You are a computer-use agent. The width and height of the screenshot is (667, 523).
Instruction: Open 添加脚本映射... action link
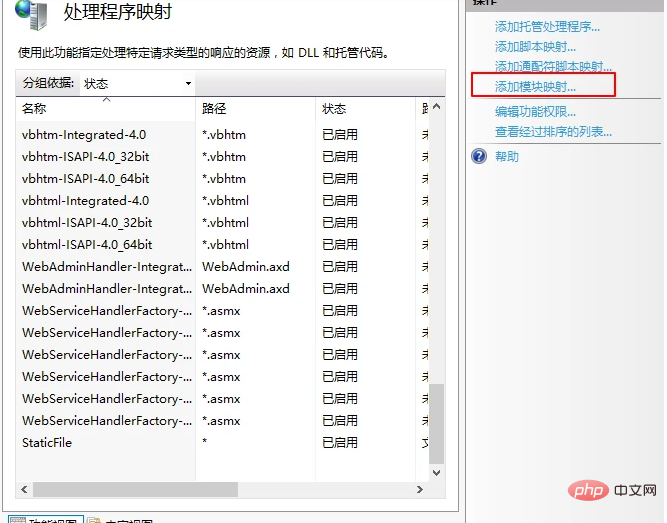pos(535,46)
